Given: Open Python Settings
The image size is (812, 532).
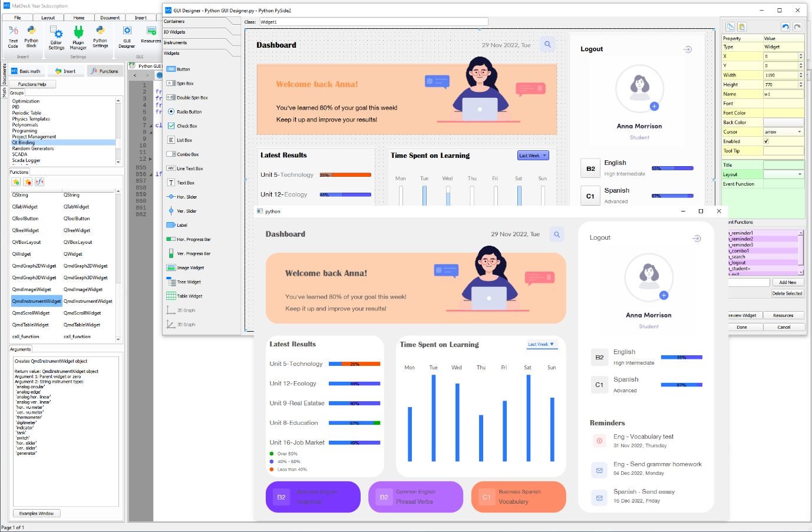Looking at the screenshot, I should (100, 37).
